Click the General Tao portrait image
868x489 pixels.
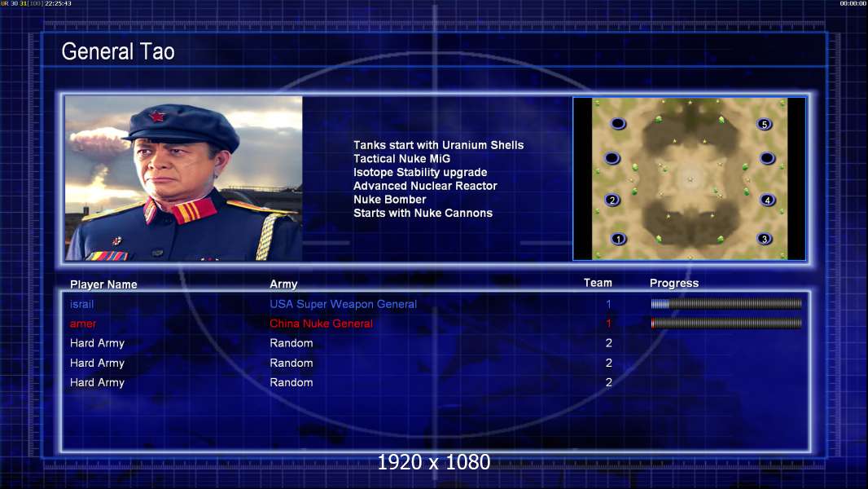tap(183, 178)
